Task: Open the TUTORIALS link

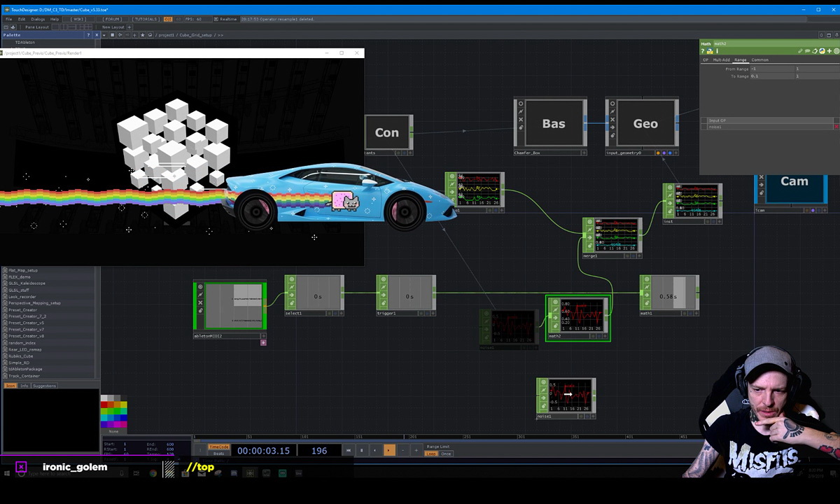Action: [x=146, y=19]
